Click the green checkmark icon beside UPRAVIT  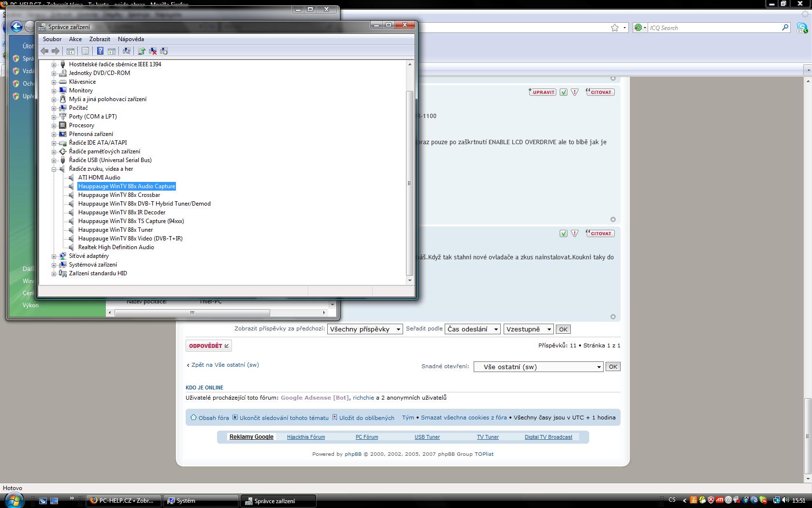tap(564, 92)
